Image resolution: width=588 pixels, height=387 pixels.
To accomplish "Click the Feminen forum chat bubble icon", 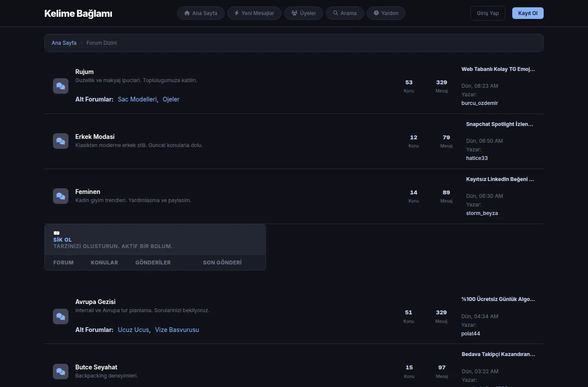I will (x=61, y=196).
